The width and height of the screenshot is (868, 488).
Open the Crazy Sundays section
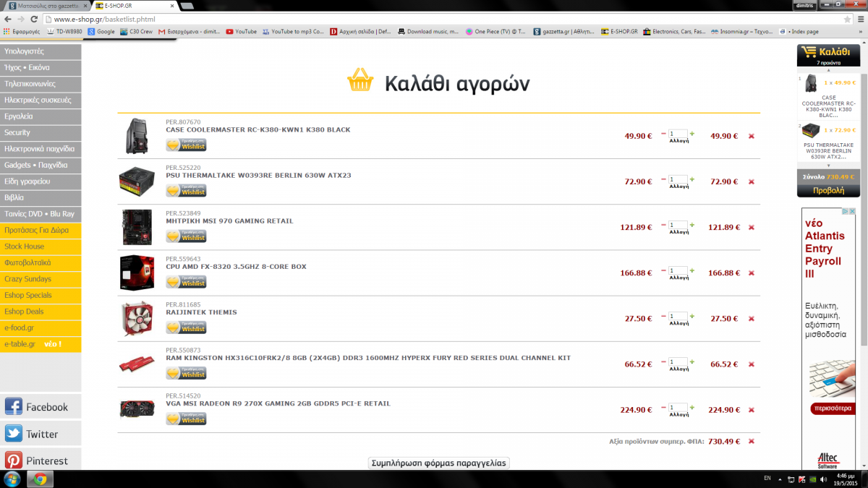coord(41,279)
